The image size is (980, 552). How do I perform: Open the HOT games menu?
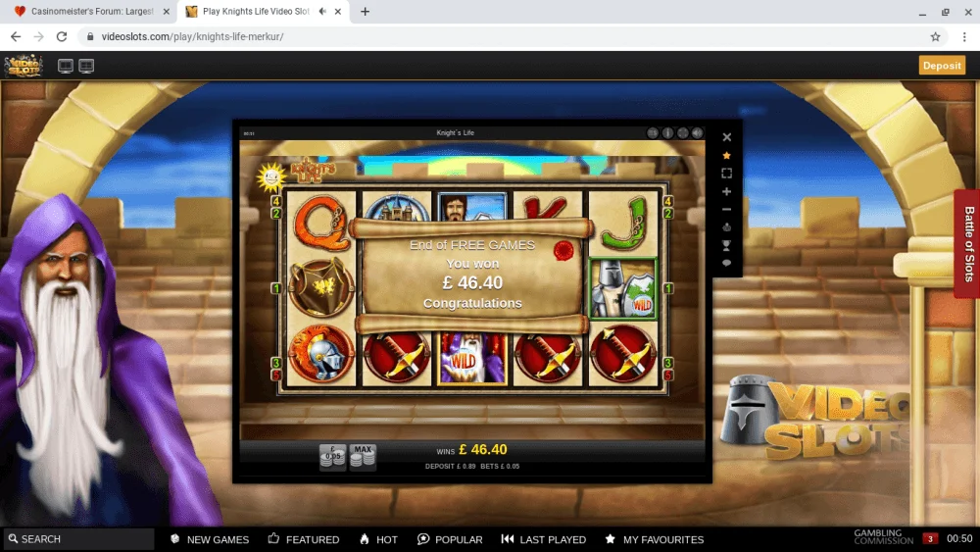click(378, 539)
